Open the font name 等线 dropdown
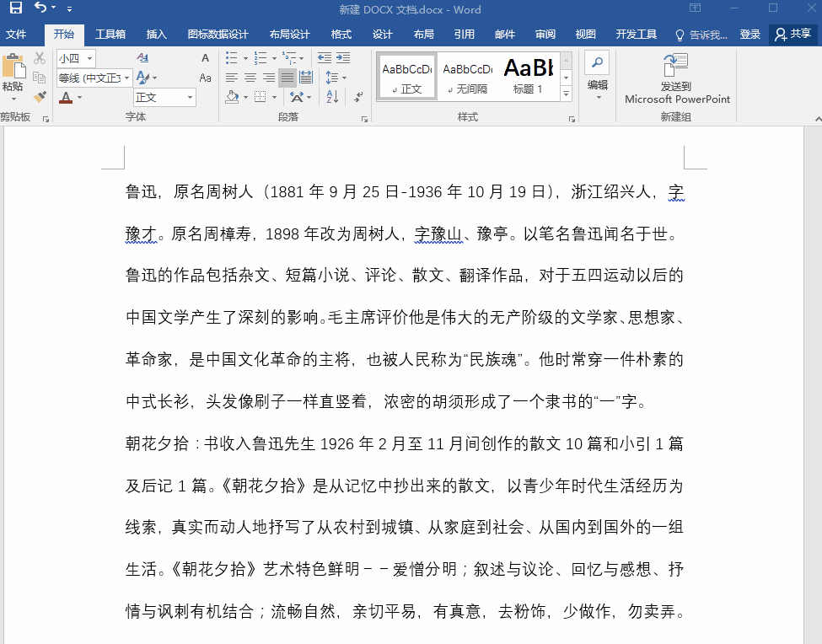The width and height of the screenshot is (822, 644). click(126, 78)
